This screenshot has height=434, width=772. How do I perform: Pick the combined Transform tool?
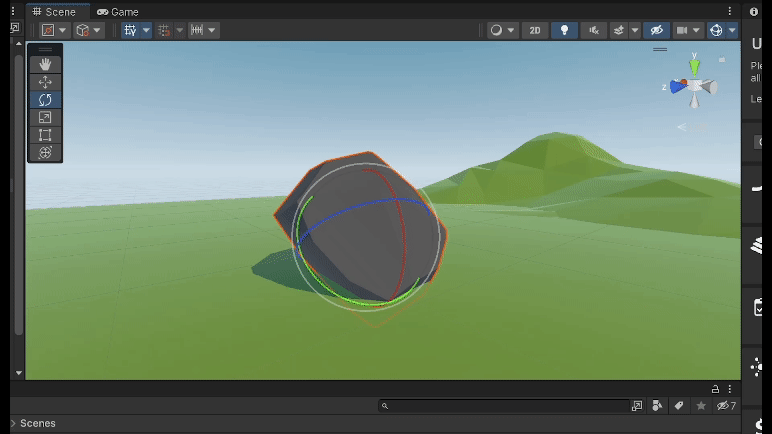[45, 153]
